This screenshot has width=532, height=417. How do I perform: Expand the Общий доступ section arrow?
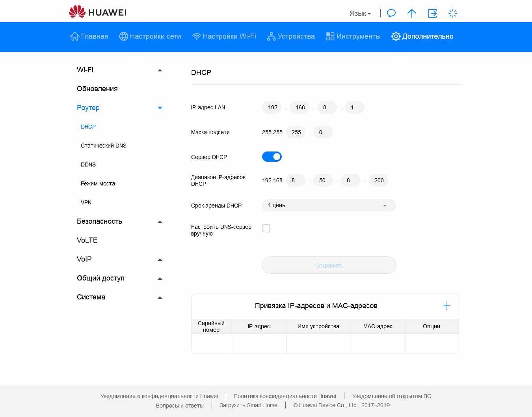(160, 279)
